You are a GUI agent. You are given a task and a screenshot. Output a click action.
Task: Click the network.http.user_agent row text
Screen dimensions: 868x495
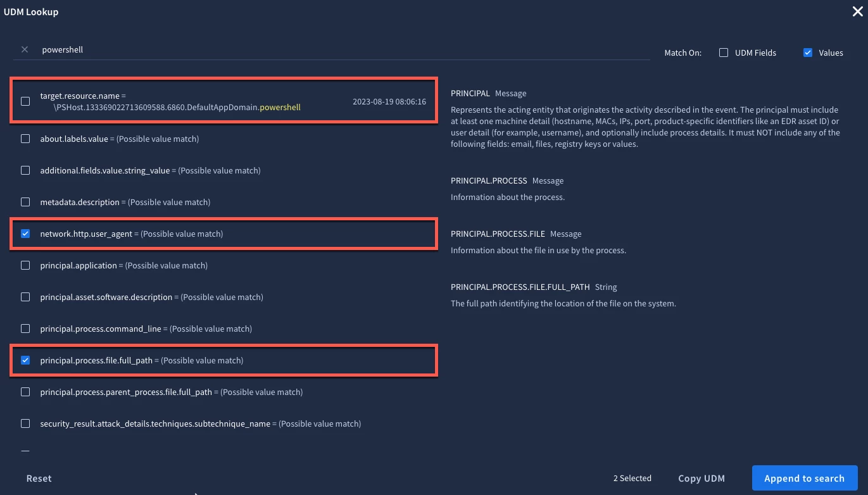tap(132, 234)
